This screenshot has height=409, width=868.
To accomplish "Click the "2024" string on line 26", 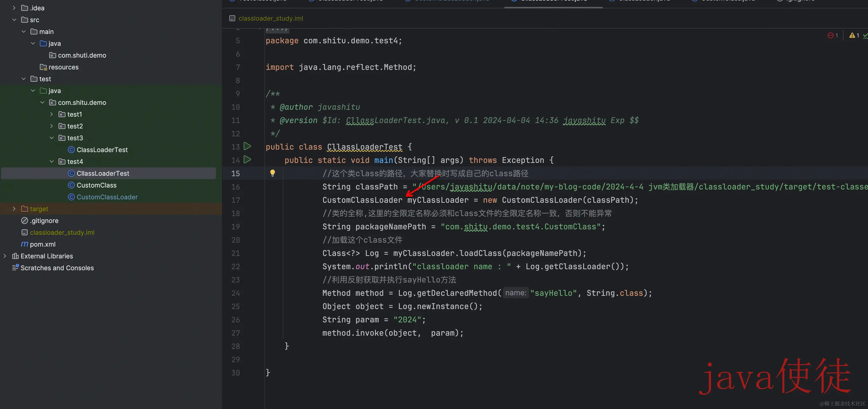I will pyautogui.click(x=407, y=319).
